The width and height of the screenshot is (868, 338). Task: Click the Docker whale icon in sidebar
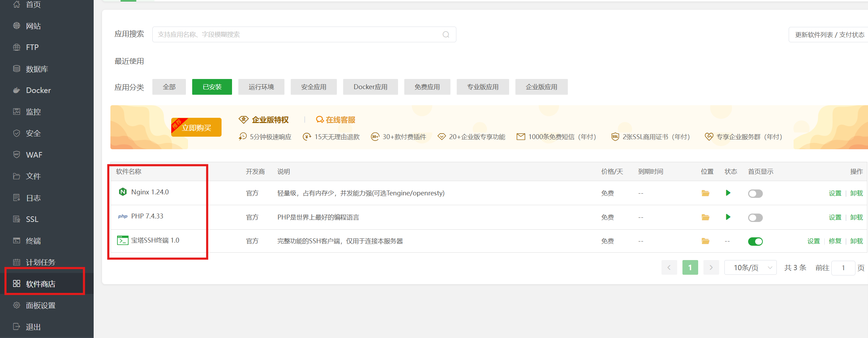[x=16, y=90]
